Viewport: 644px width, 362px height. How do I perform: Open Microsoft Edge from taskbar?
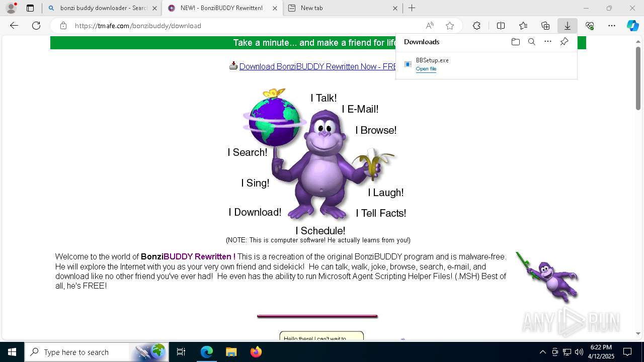click(x=207, y=352)
